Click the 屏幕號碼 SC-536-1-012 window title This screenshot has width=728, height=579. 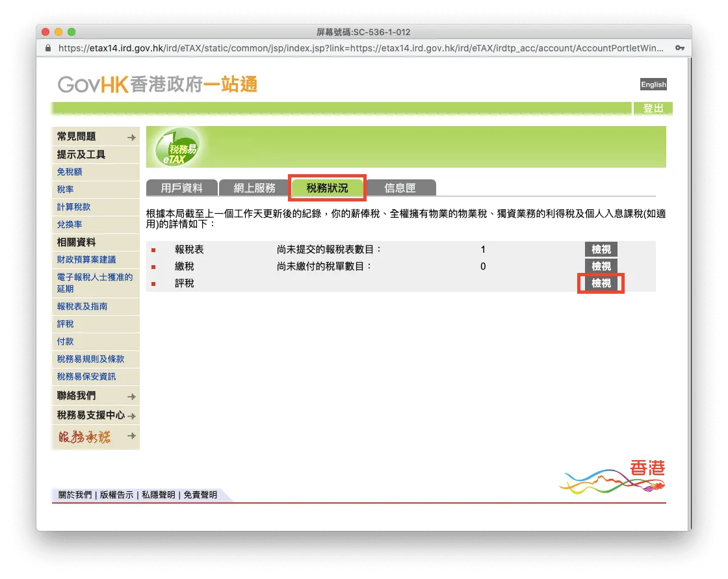tap(363, 32)
